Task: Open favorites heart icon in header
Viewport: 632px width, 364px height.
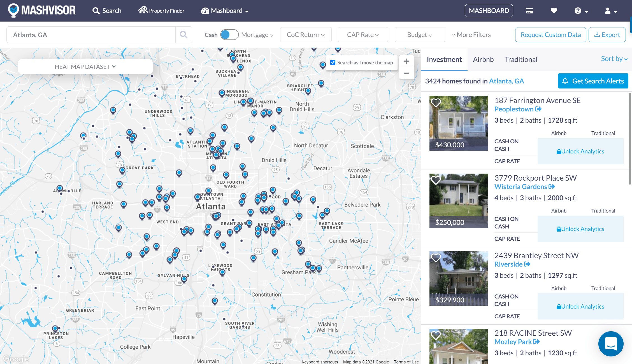Action: pos(554,11)
